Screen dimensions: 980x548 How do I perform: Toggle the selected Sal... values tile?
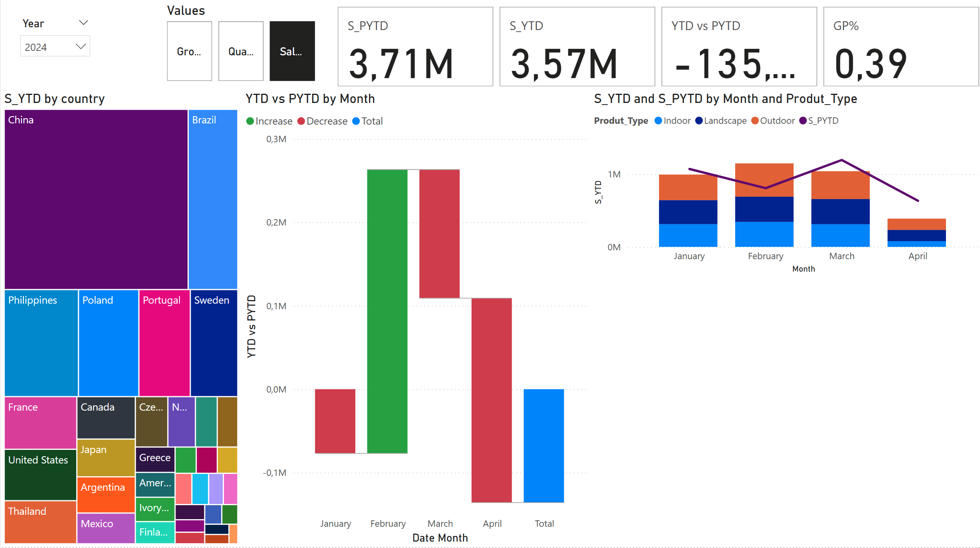[292, 51]
